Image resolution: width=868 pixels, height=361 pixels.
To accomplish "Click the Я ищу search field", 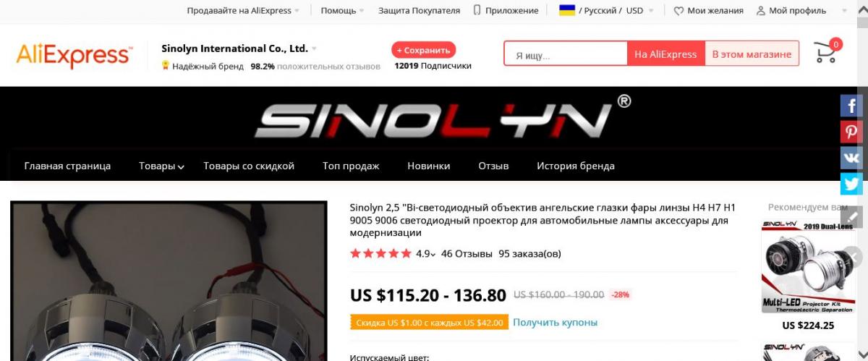I will [x=566, y=54].
